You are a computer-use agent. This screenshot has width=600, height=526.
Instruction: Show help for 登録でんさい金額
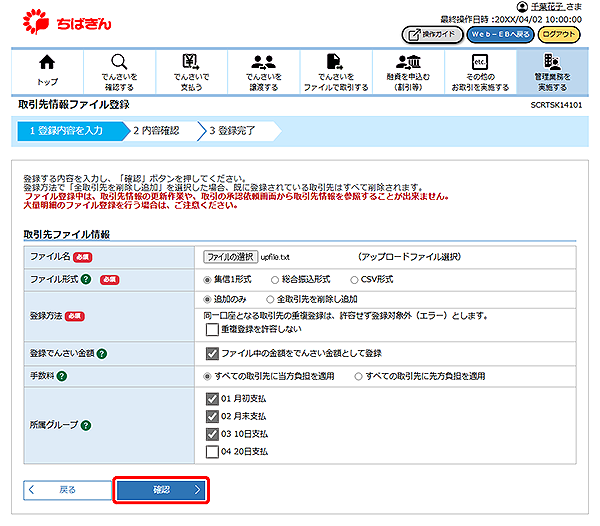click(x=102, y=353)
